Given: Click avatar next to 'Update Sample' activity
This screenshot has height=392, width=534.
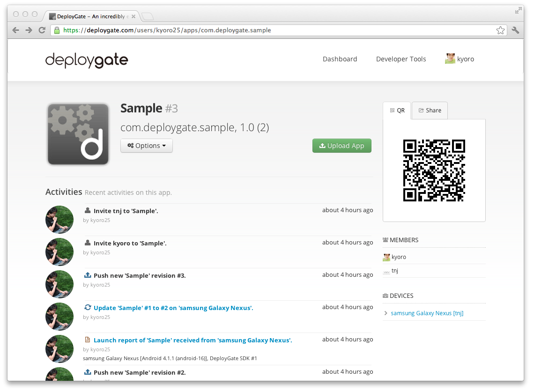Looking at the screenshot, I should tap(59, 317).
